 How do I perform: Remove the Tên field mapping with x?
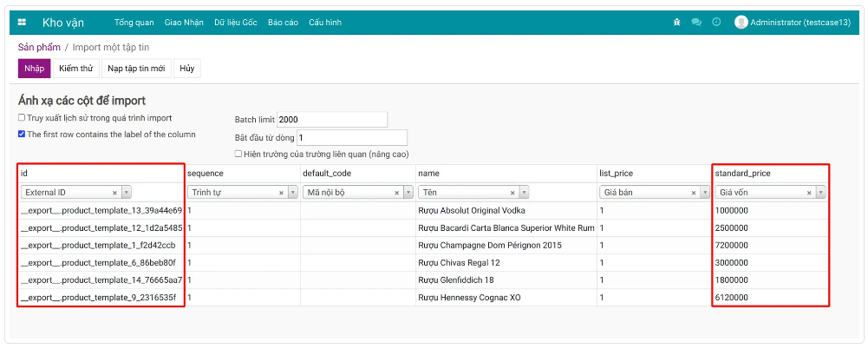(512, 193)
